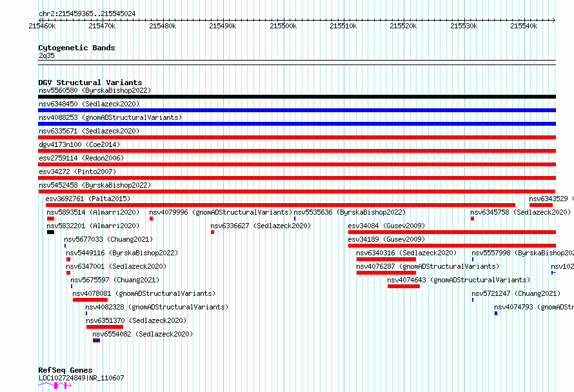Open nsv4088253 (gnomADStructuralVariants) label
Image resolution: width=574 pixels, height=392 pixels.
(x=110, y=117)
